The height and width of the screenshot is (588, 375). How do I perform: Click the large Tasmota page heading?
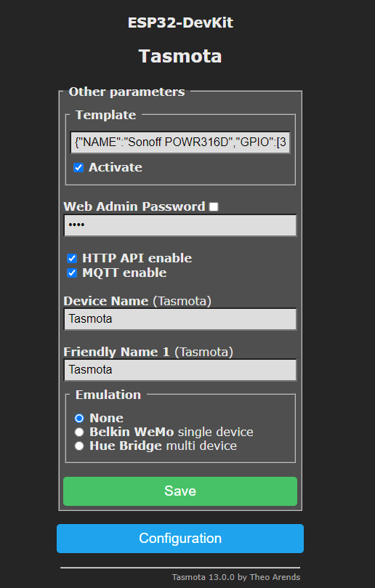(180, 56)
